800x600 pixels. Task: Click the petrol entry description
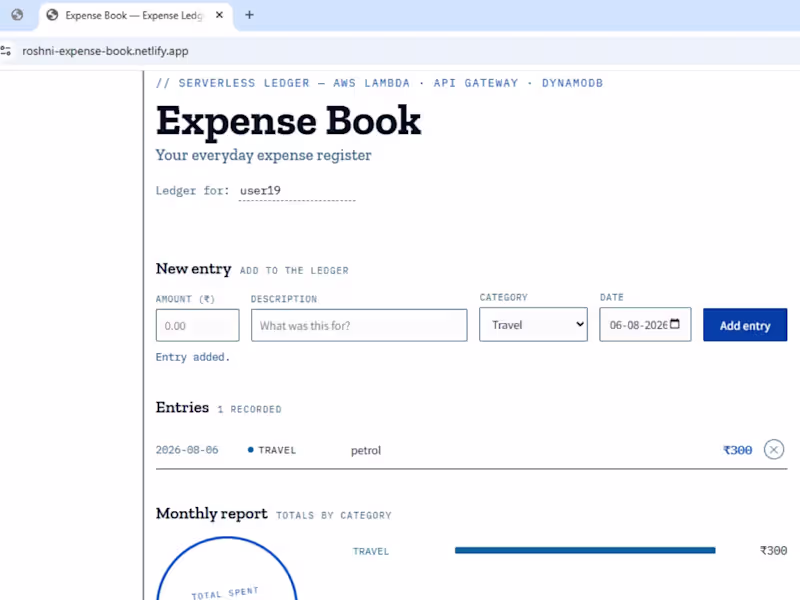[x=366, y=451]
